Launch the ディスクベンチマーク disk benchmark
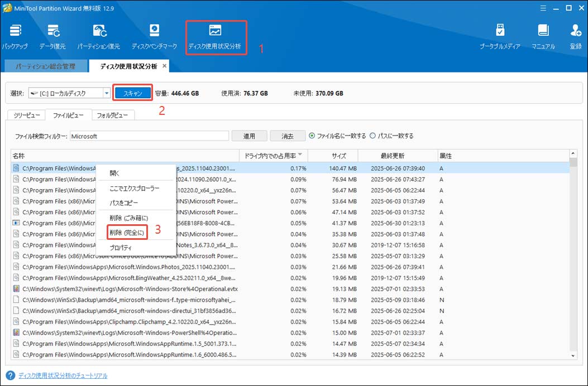The width and height of the screenshot is (588, 386). pyautogui.click(x=154, y=37)
